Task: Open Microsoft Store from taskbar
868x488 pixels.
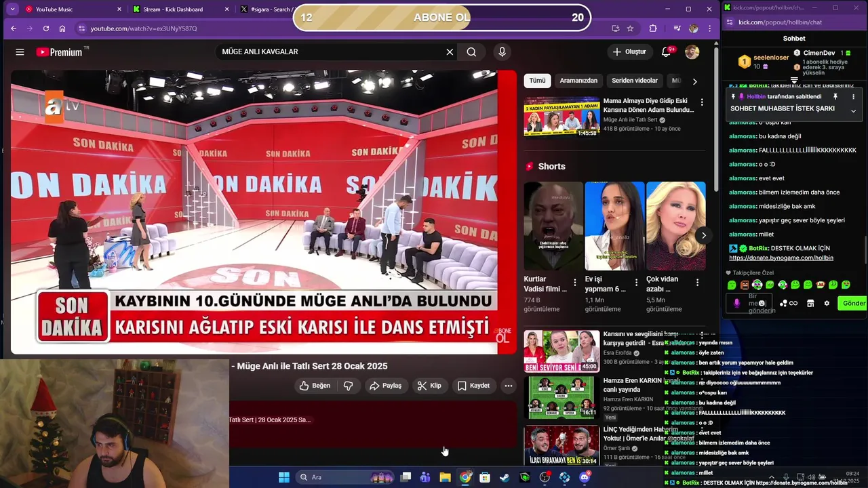Action: click(x=485, y=477)
